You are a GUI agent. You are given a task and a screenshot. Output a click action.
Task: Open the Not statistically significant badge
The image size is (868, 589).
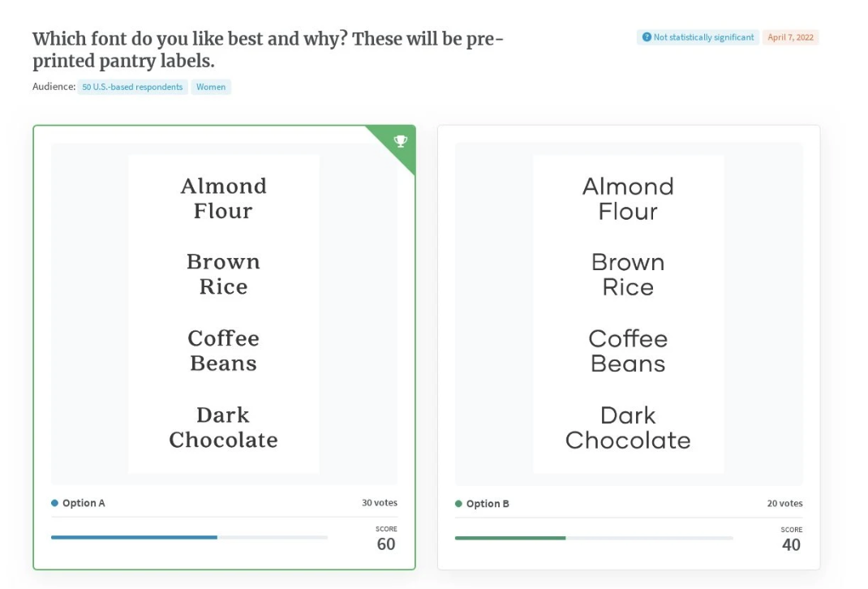point(698,37)
